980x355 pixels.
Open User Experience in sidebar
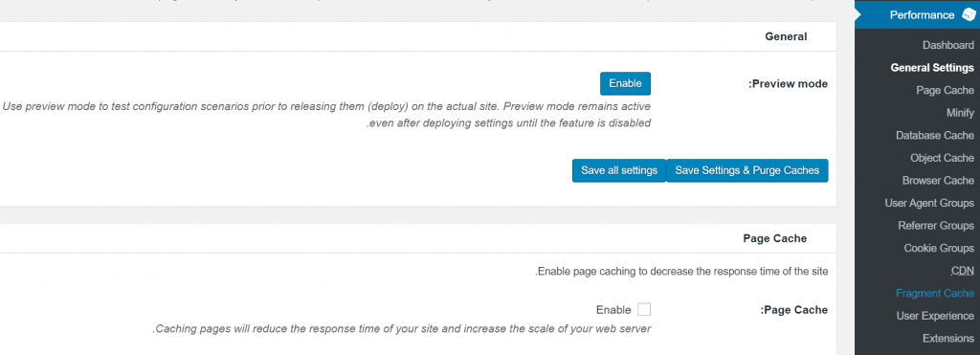click(x=935, y=316)
